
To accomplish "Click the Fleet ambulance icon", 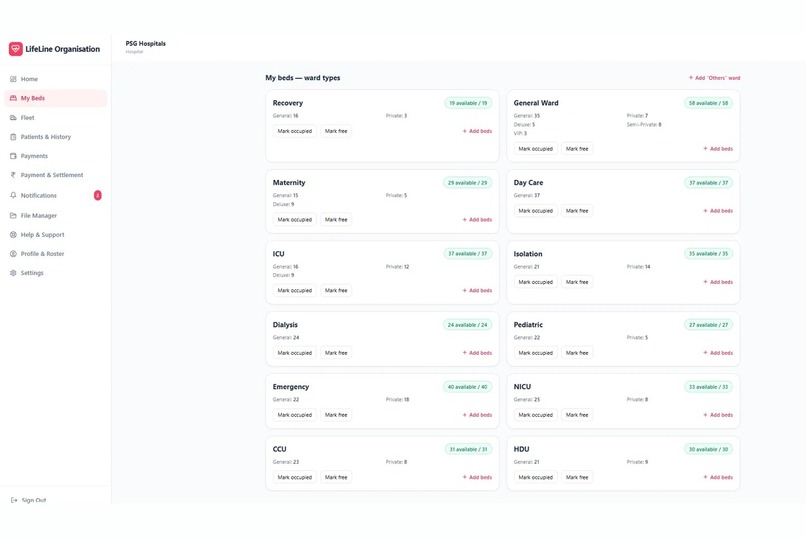I will click(x=13, y=118).
